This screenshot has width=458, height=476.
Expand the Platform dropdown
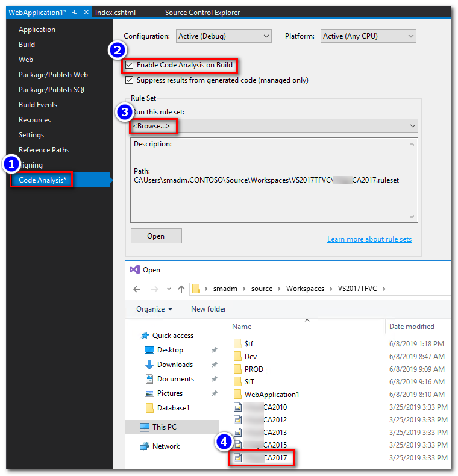pyautogui.click(x=368, y=36)
